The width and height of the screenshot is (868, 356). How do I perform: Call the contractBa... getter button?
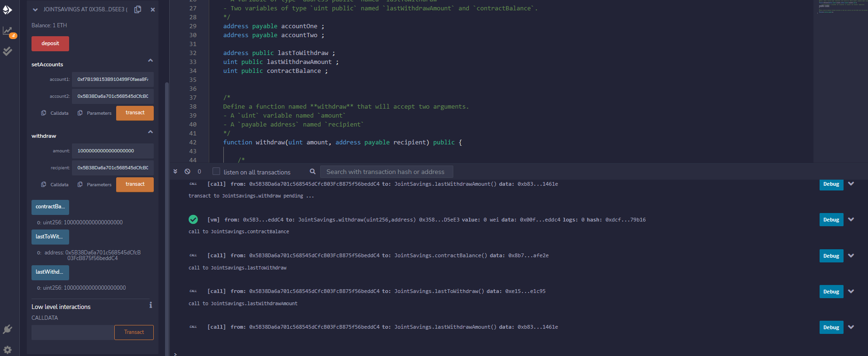point(50,207)
